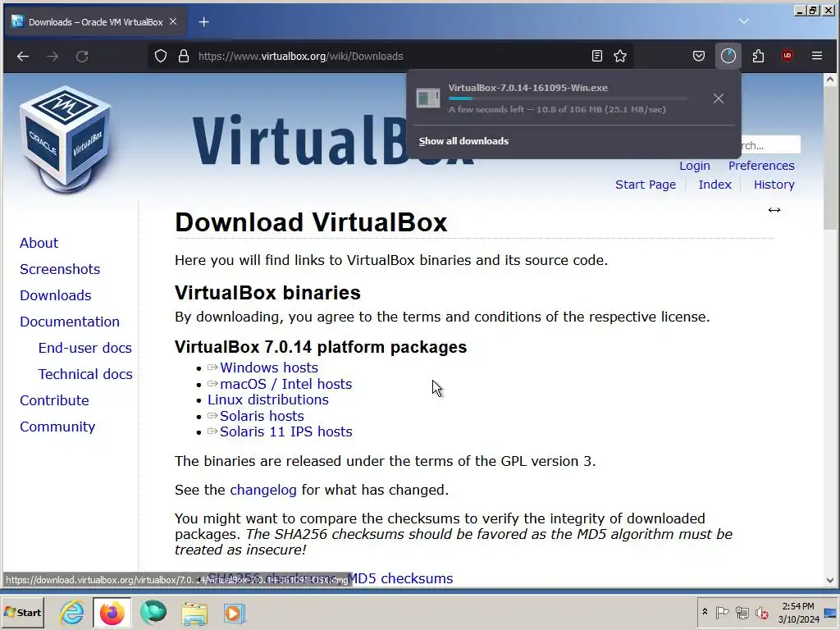
Task: Open End-user docs sidebar link
Action: (85, 348)
